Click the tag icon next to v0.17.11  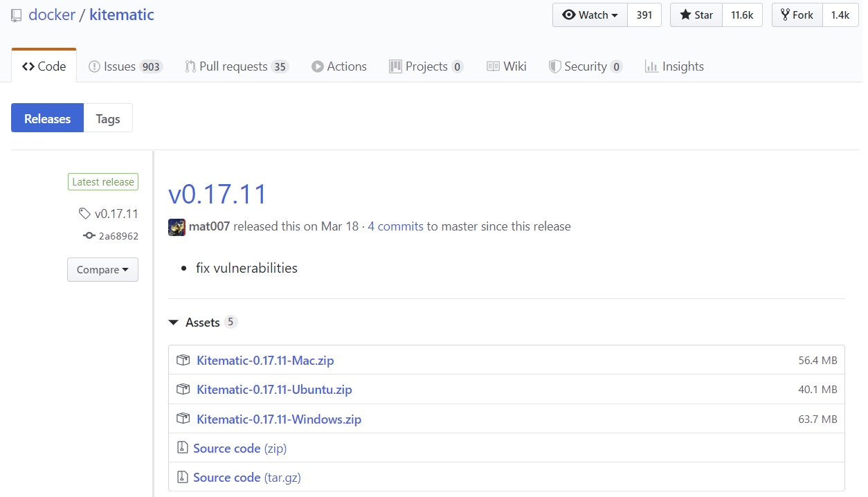point(84,213)
